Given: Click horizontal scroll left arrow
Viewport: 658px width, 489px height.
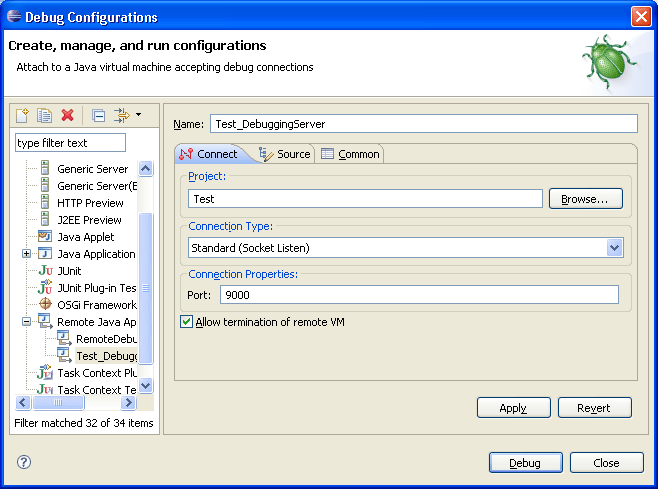Looking at the screenshot, I should tap(23, 403).
